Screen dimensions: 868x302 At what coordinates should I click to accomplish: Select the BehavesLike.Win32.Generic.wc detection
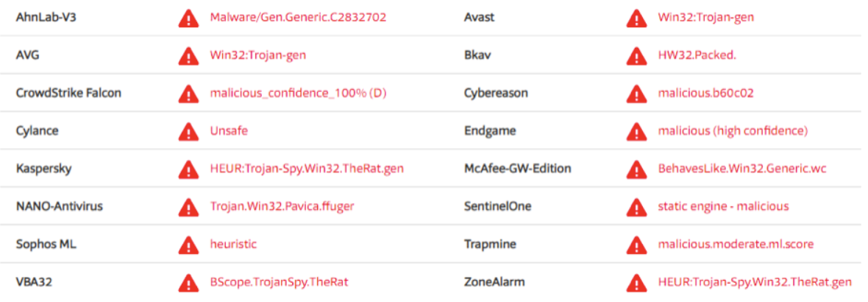741,169
